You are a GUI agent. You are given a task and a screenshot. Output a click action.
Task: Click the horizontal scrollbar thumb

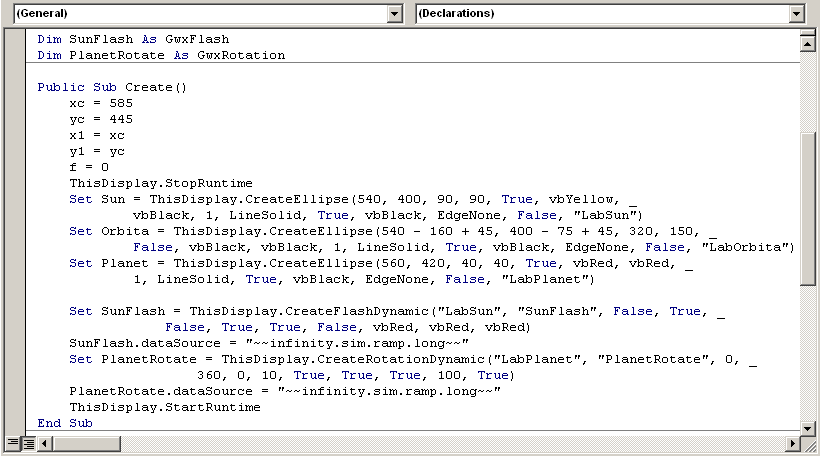[86, 444]
